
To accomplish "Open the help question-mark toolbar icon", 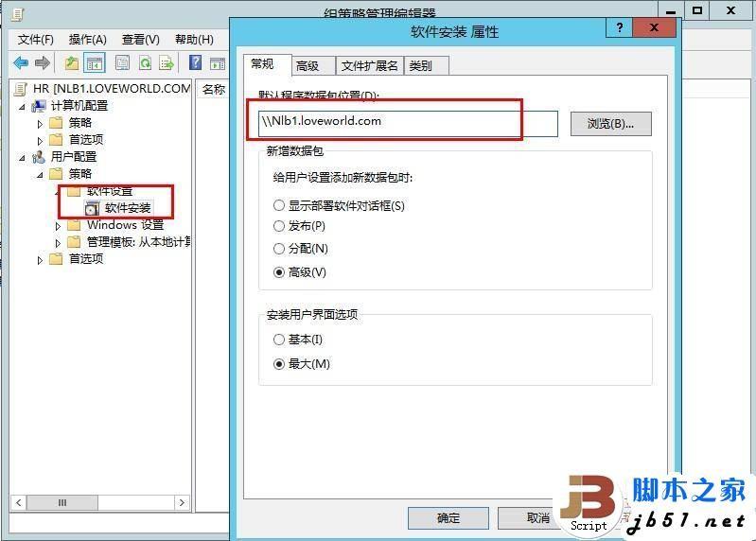I will pos(195,62).
